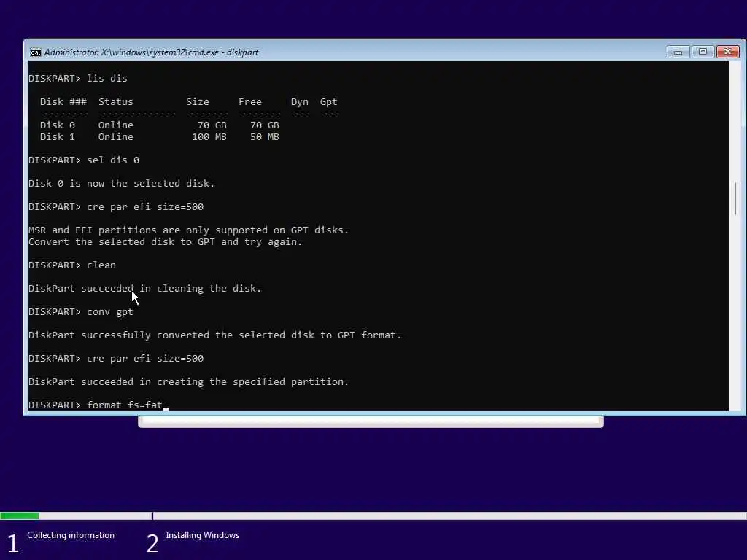The width and height of the screenshot is (747, 560).
Task: Click the vertical scrollbar thumb in cmd window
Action: click(735, 198)
